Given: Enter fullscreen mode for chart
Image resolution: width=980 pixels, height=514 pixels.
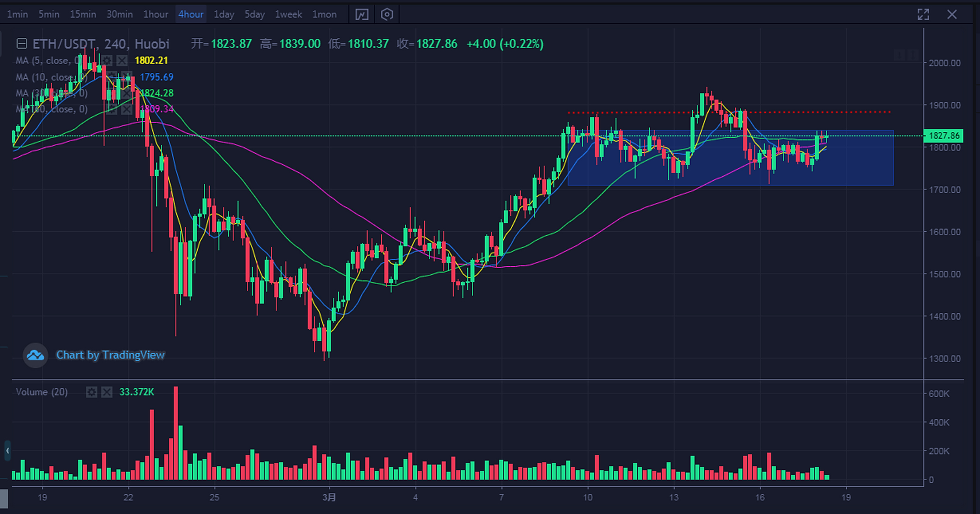Looking at the screenshot, I should pyautogui.click(x=923, y=15).
